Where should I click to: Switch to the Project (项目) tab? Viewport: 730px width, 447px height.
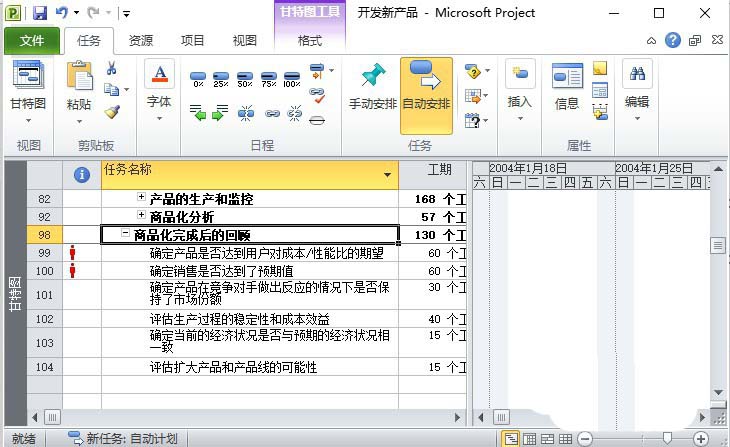192,41
